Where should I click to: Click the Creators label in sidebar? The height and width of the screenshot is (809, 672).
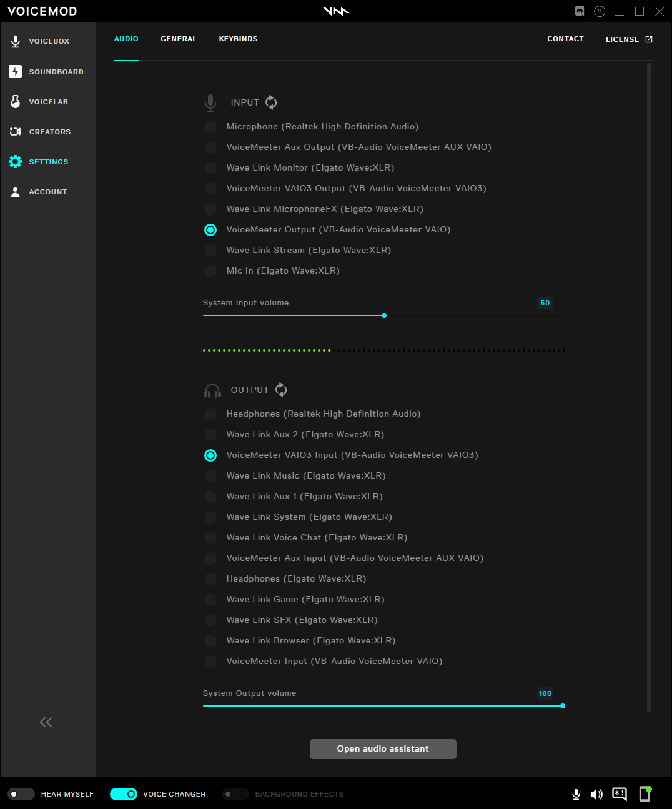(50, 132)
